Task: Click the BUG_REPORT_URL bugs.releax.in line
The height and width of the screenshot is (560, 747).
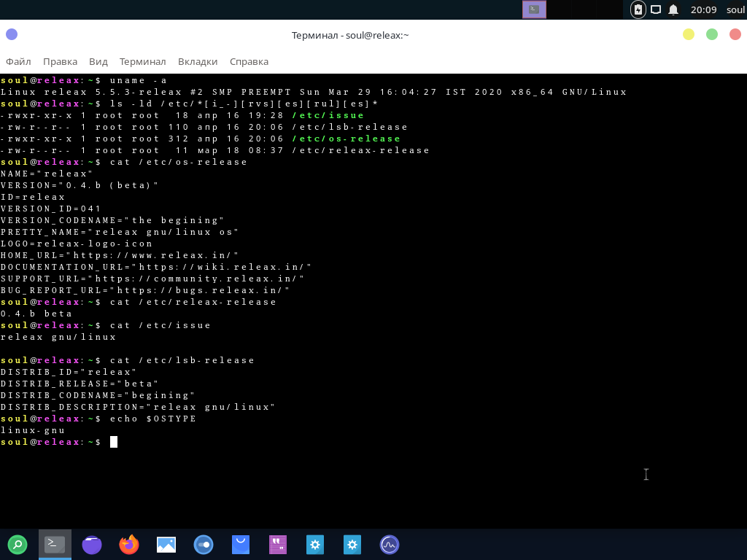Action: click(x=145, y=290)
